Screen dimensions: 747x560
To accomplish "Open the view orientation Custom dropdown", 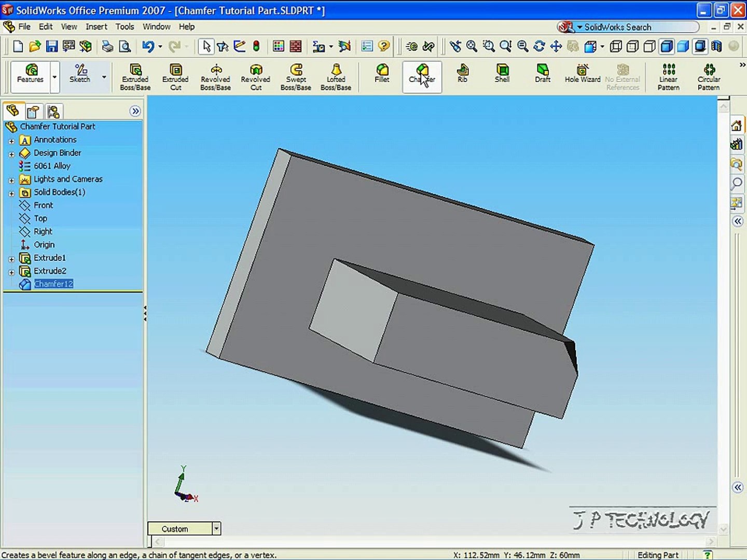I will (216, 529).
